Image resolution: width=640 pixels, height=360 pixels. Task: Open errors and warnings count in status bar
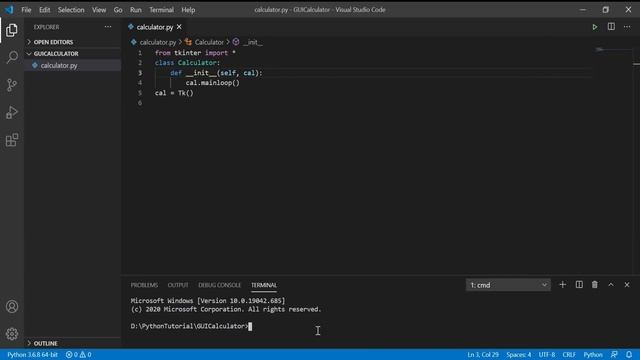click(78, 354)
